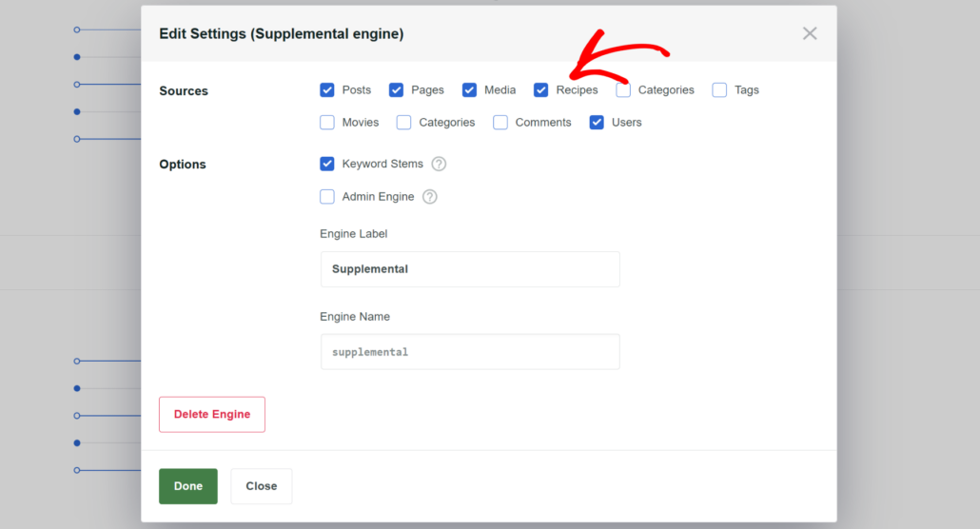The image size is (980, 529).
Task: Uncheck the Posts source checkbox
Action: coord(327,90)
